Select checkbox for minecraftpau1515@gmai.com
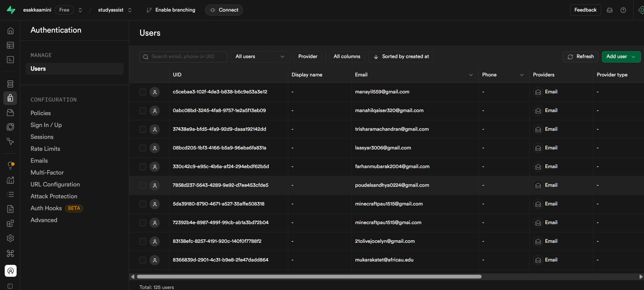The width and height of the screenshot is (644, 290). coord(143,223)
